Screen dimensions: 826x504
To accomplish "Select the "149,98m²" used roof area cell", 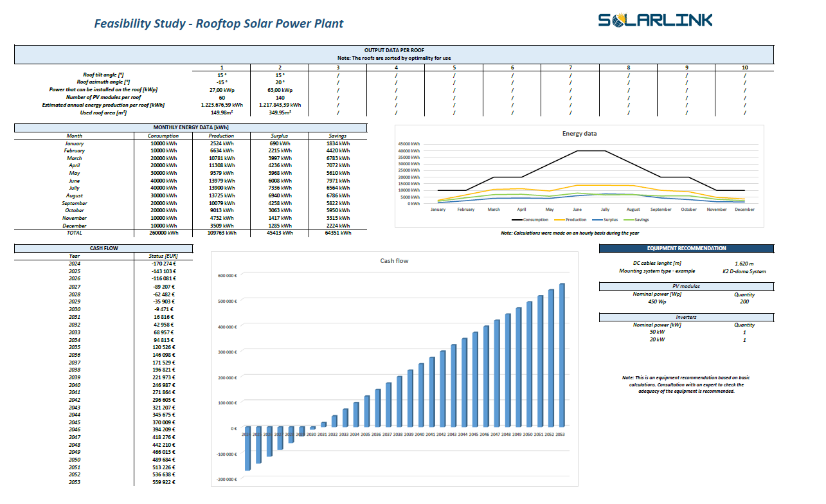I will pyautogui.click(x=222, y=113).
